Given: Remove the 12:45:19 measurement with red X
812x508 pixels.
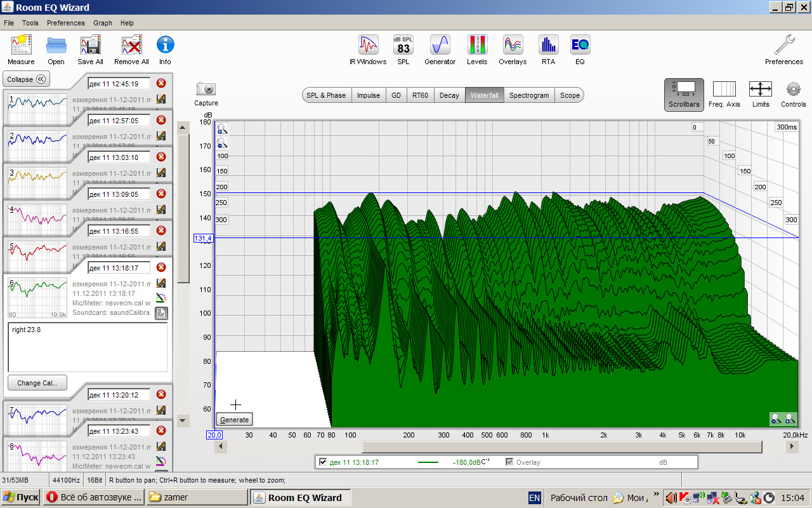Looking at the screenshot, I should [161, 83].
